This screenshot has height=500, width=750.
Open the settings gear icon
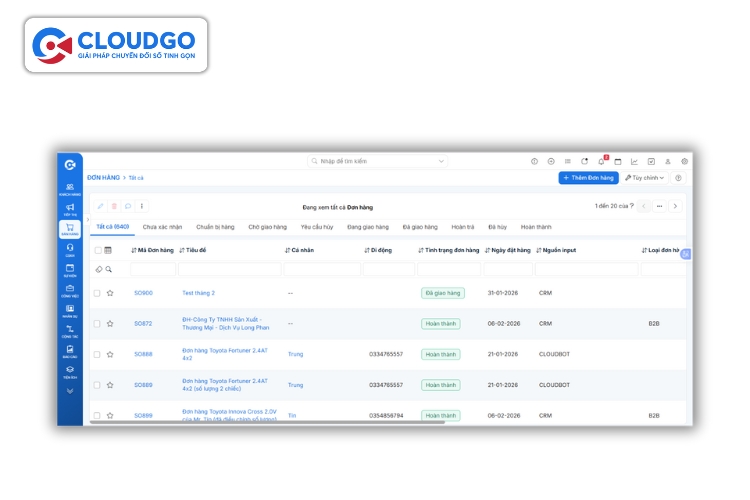click(684, 161)
